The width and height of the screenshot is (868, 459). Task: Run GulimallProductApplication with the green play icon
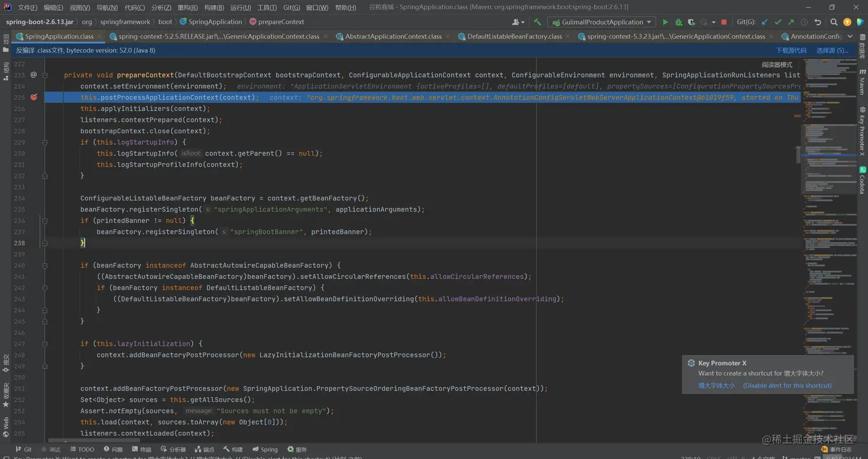pyautogui.click(x=665, y=22)
